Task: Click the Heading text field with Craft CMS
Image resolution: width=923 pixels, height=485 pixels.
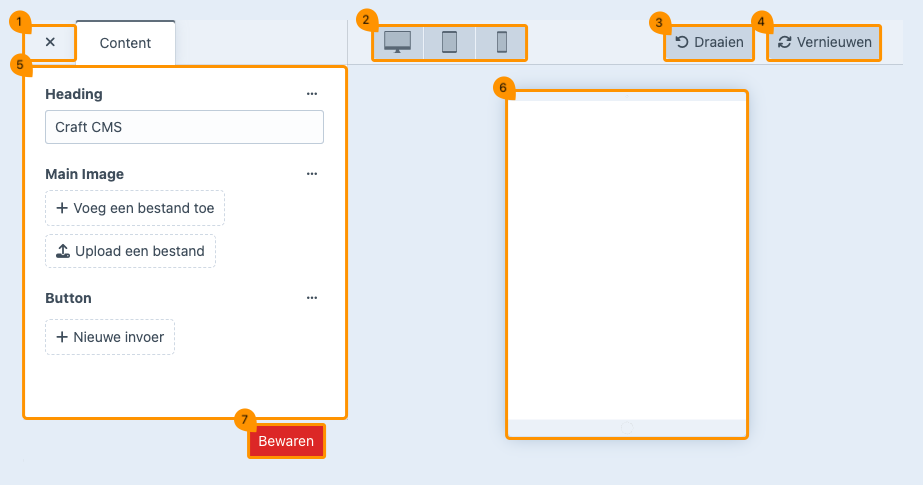Action: (x=184, y=127)
